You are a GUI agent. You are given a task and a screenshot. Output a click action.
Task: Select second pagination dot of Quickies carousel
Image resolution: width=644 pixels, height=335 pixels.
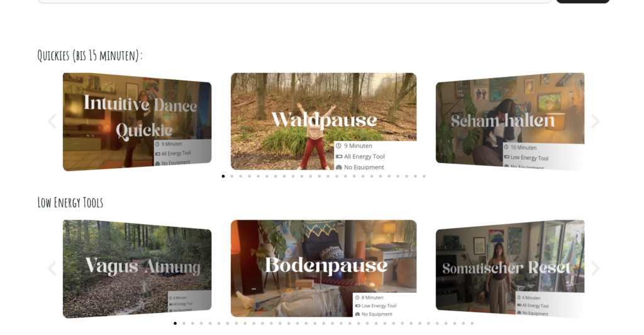pyautogui.click(x=232, y=176)
